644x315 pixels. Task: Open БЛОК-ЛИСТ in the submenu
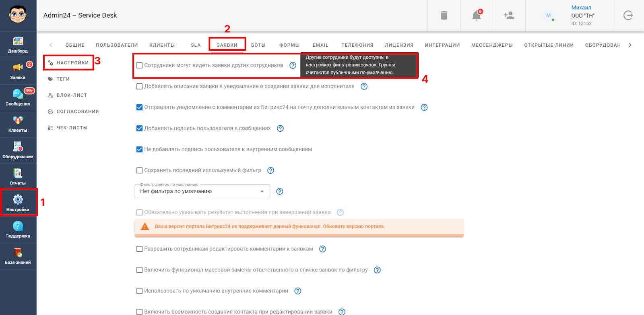point(68,95)
